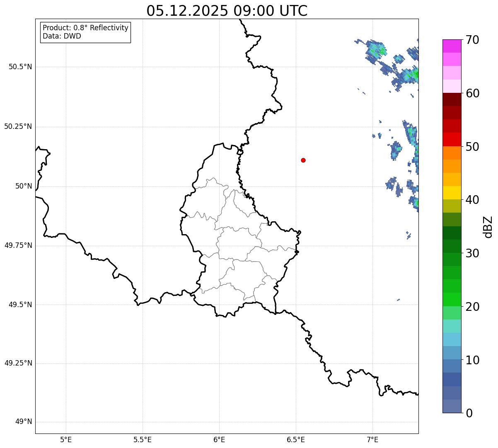Select the 30 tick label on colorbar

[472, 253]
